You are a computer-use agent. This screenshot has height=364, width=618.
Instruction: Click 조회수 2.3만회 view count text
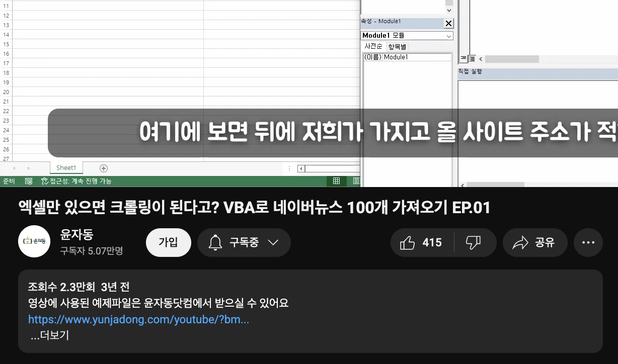pos(61,287)
